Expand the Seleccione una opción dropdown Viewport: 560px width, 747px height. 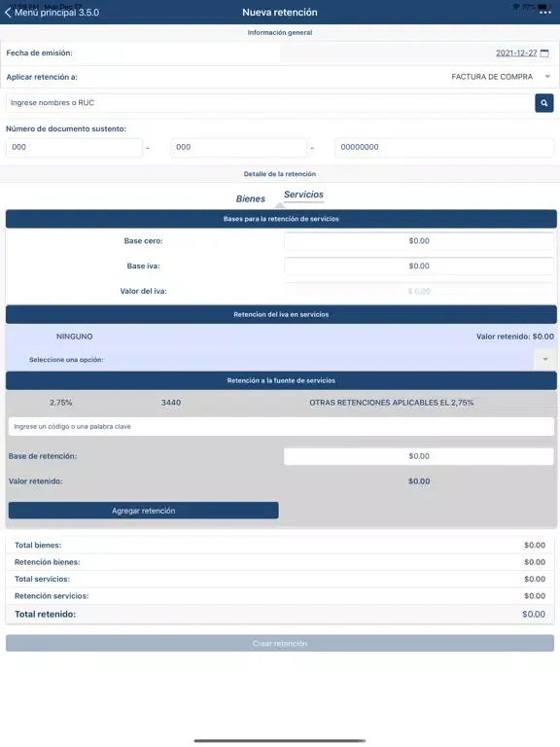(x=545, y=360)
